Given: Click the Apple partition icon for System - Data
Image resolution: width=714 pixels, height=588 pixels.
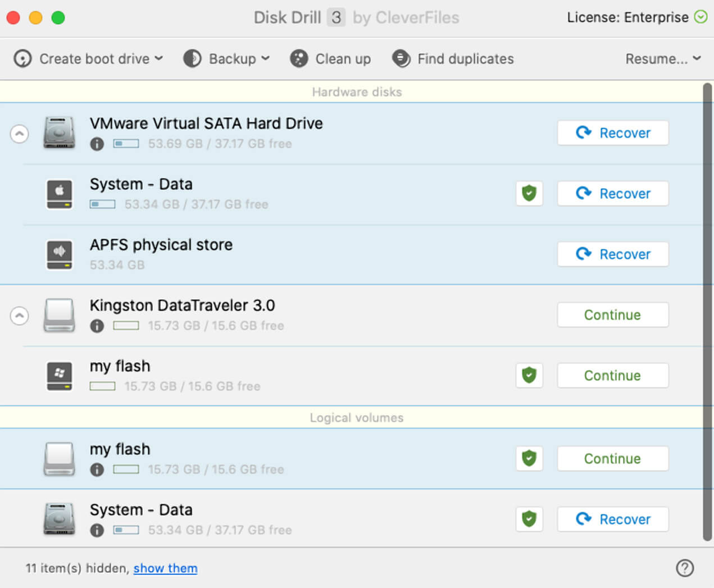Looking at the screenshot, I should tap(59, 194).
